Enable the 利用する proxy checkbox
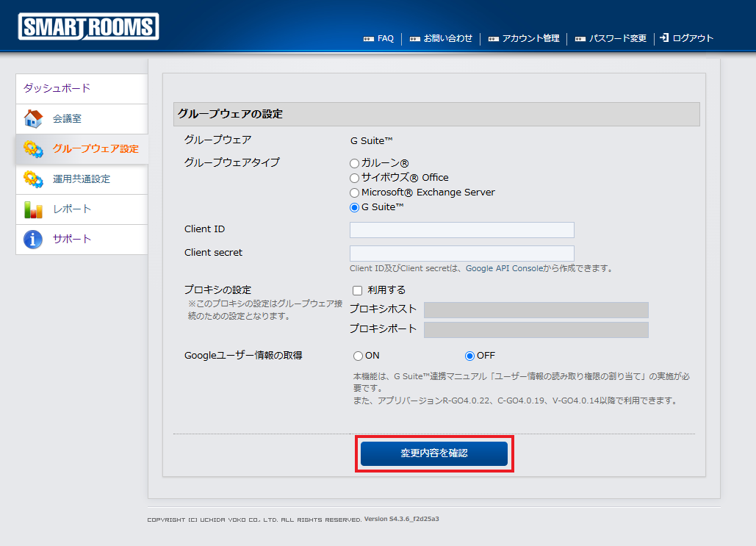 (357, 290)
